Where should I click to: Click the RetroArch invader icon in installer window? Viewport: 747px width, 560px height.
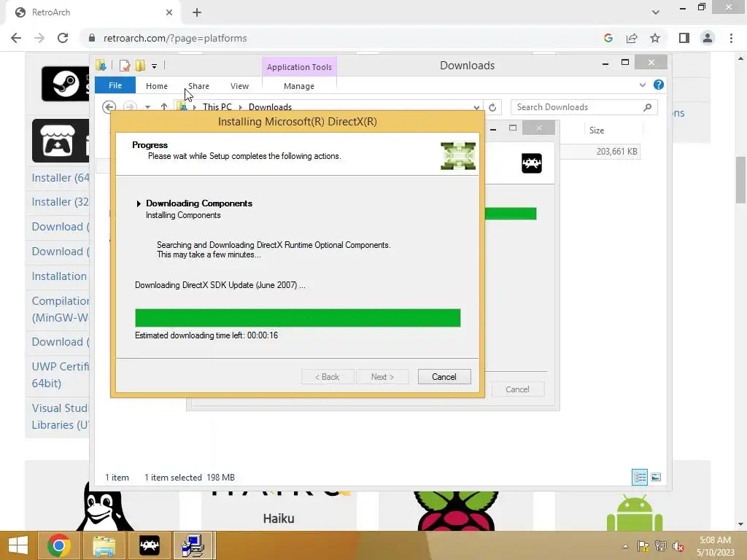coord(532,163)
